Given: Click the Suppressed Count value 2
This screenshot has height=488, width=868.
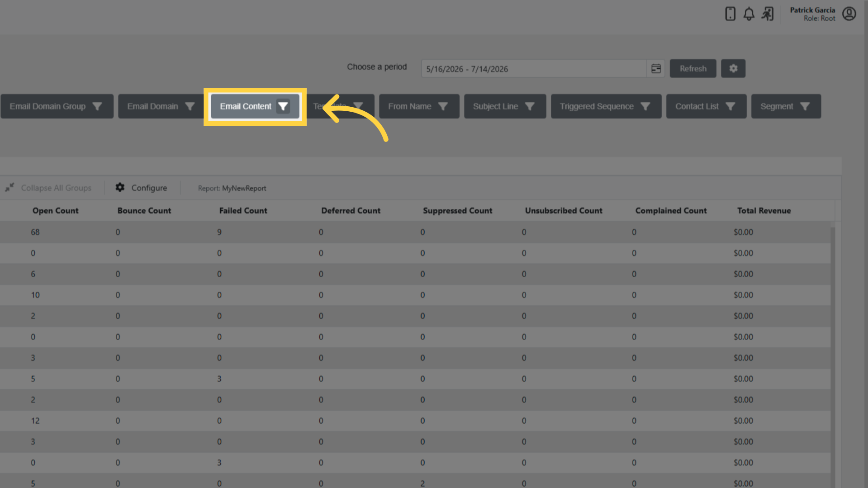Looking at the screenshot, I should pos(422,483).
